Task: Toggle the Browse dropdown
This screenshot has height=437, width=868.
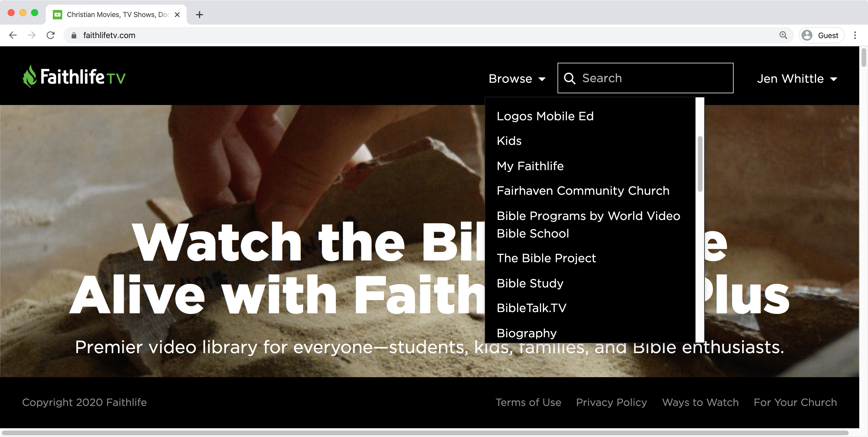Action: [x=517, y=78]
